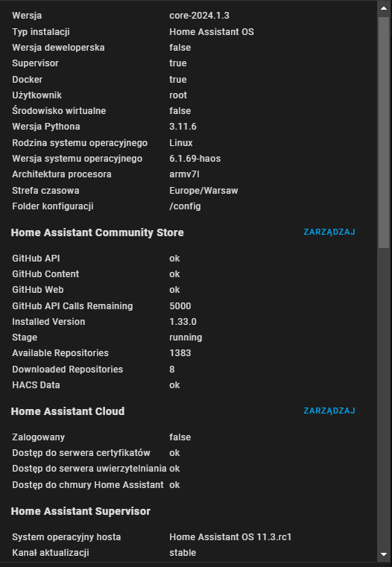Viewport: 392px width, 567px height.
Task: Click the empty scrollbar track below the thumb
Action: (x=384, y=398)
